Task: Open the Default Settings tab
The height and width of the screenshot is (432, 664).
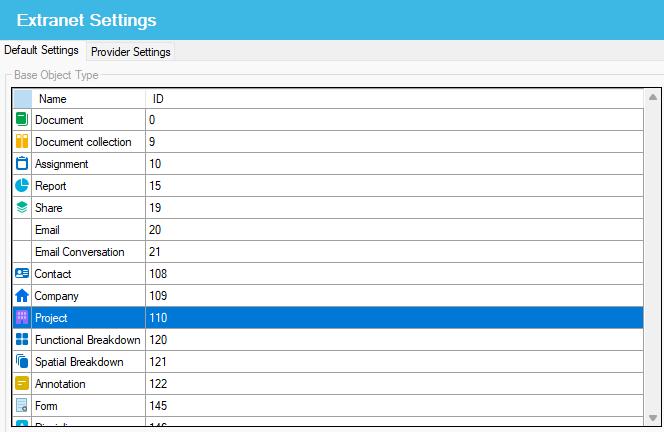Action: 41,50
